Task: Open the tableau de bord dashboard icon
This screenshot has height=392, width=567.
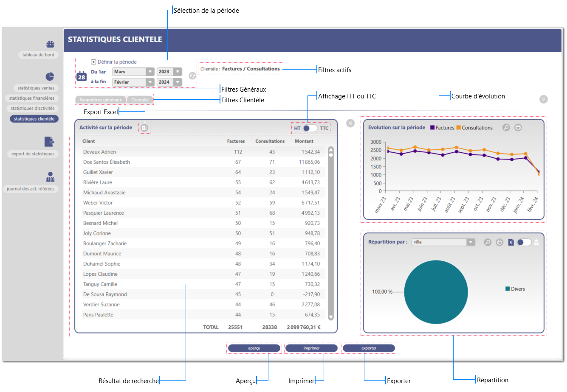Action: pyautogui.click(x=50, y=44)
